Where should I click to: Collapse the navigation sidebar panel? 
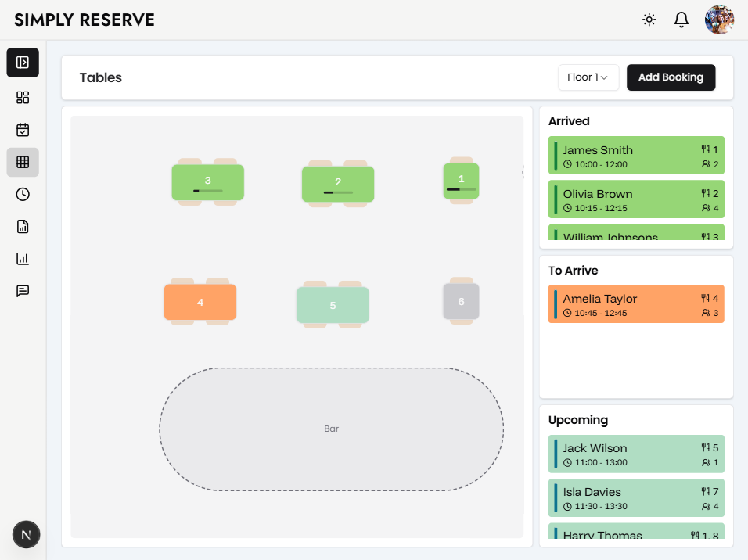click(23, 63)
